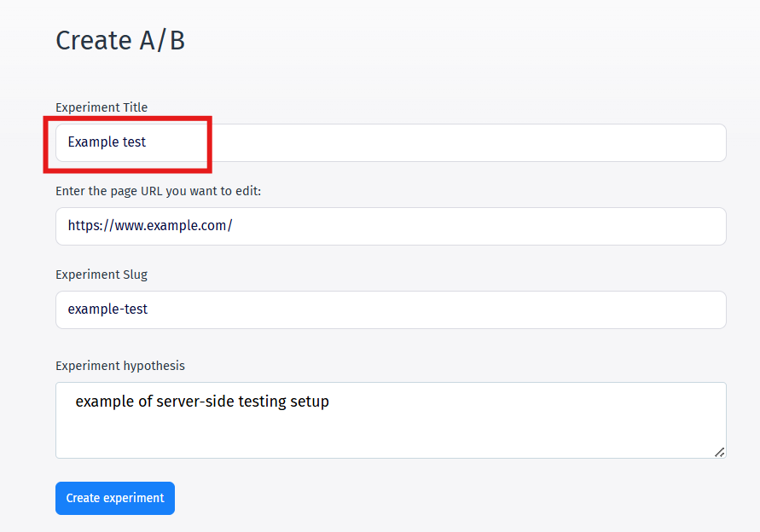This screenshot has height=532, width=760.
Task: Click the textarea resize handle
Action: coord(719,452)
